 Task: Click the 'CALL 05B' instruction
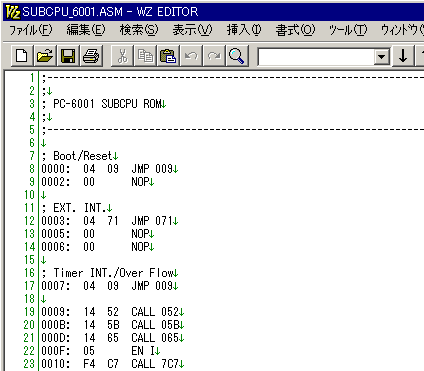click(155, 325)
